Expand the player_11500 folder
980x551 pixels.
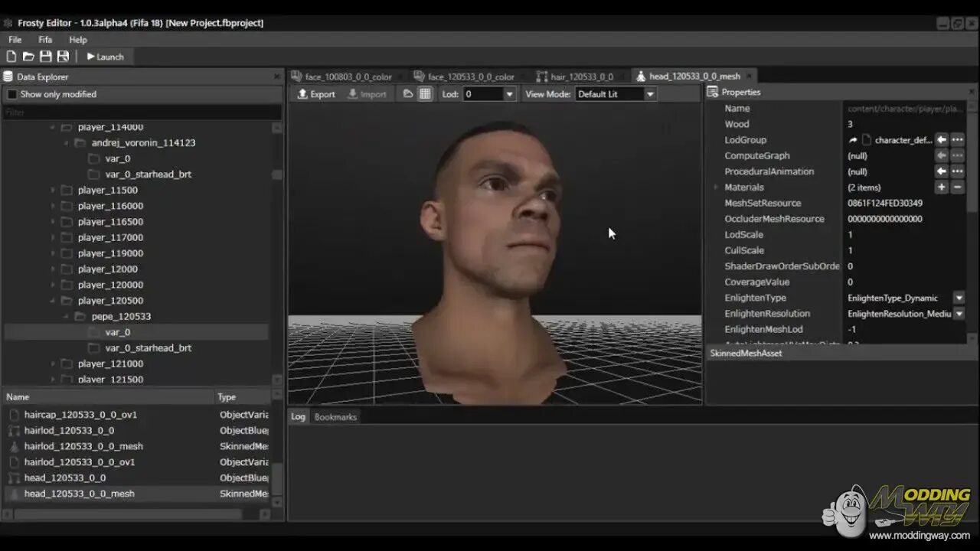(x=53, y=191)
